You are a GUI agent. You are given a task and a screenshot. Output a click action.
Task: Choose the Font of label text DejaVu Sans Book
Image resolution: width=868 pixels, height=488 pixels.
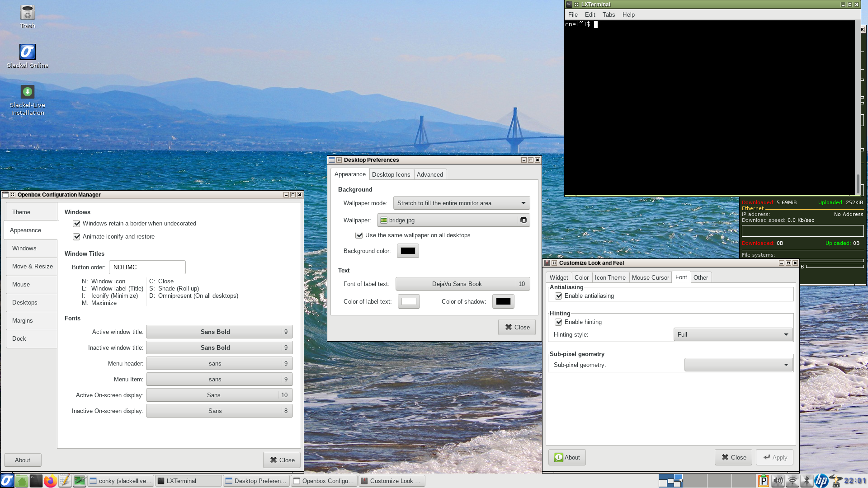[462, 284]
